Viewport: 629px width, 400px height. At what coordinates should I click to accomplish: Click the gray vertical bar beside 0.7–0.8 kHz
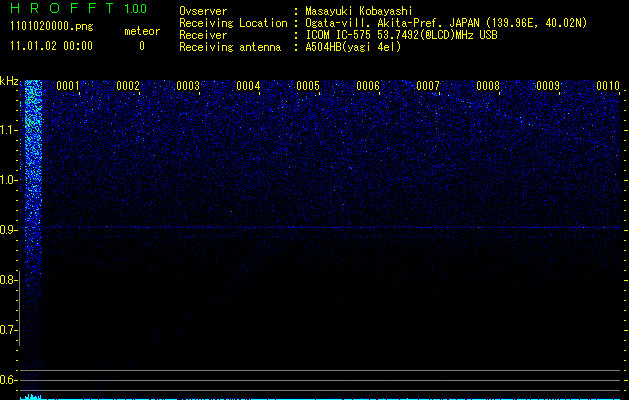(19, 308)
